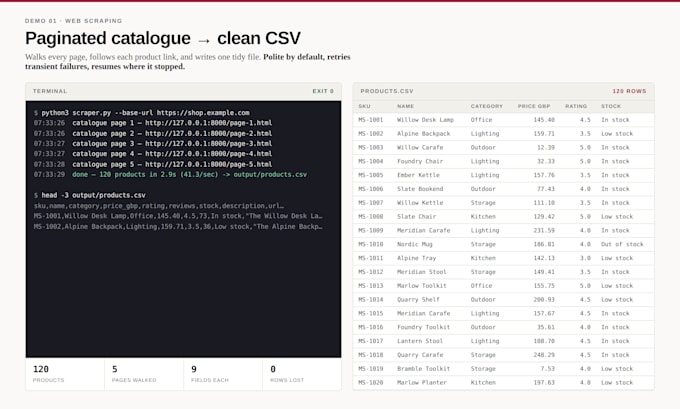
Task: Click the DEMO 01 WEB SCRAPING label
Action: (x=73, y=21)
